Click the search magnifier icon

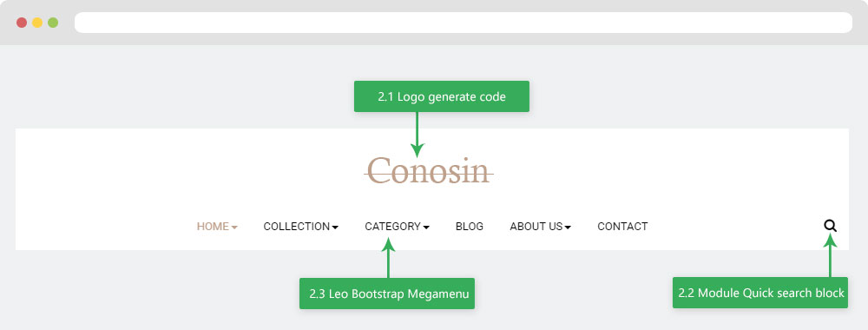[830, 225]
